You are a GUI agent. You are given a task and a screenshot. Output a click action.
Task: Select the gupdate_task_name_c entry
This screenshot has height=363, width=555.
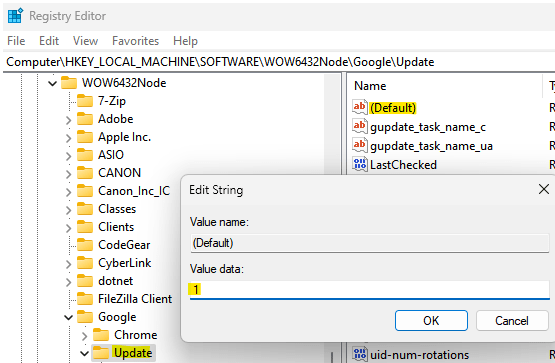click(x=428, y=127)
